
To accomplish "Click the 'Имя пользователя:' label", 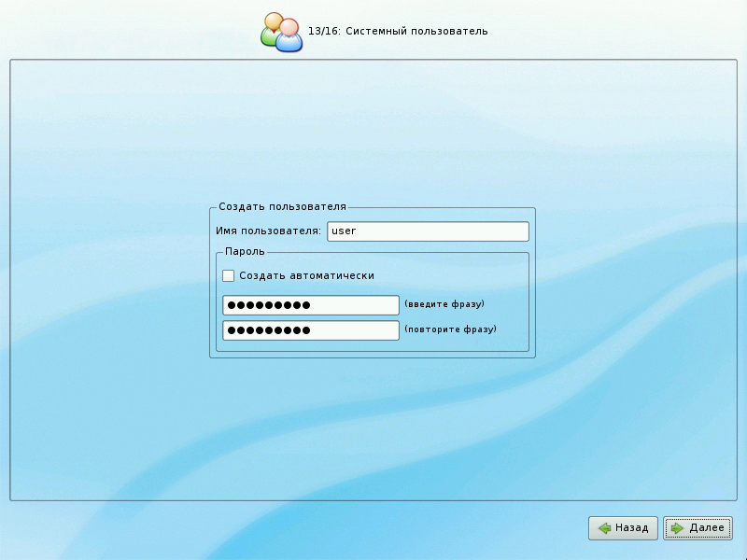I will pyautogui.click(x=268, y=231).
